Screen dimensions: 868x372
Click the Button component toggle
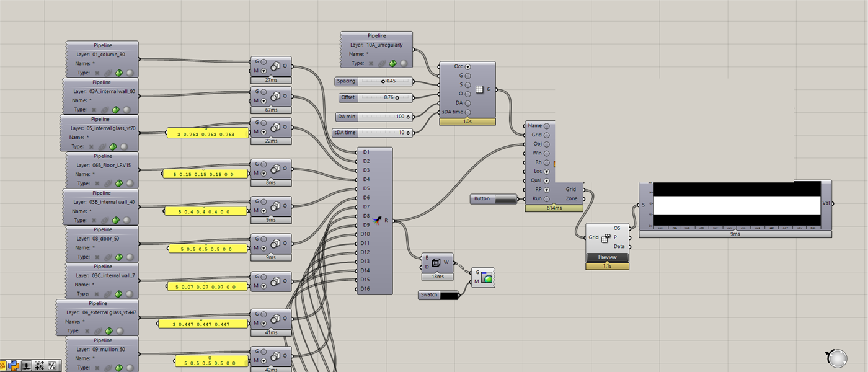(505, 199)
